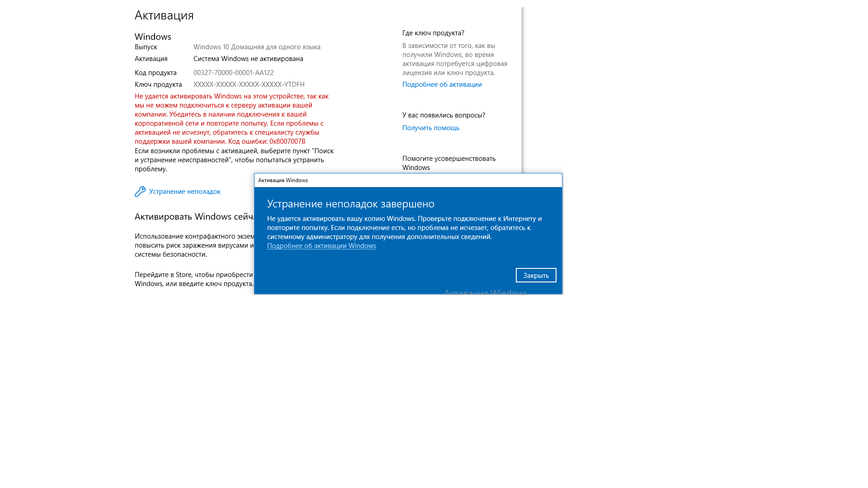Click 'Устранение неполадок' troubleshooter icon
Viewport: 868px width, 488px height.
(140, 191)
